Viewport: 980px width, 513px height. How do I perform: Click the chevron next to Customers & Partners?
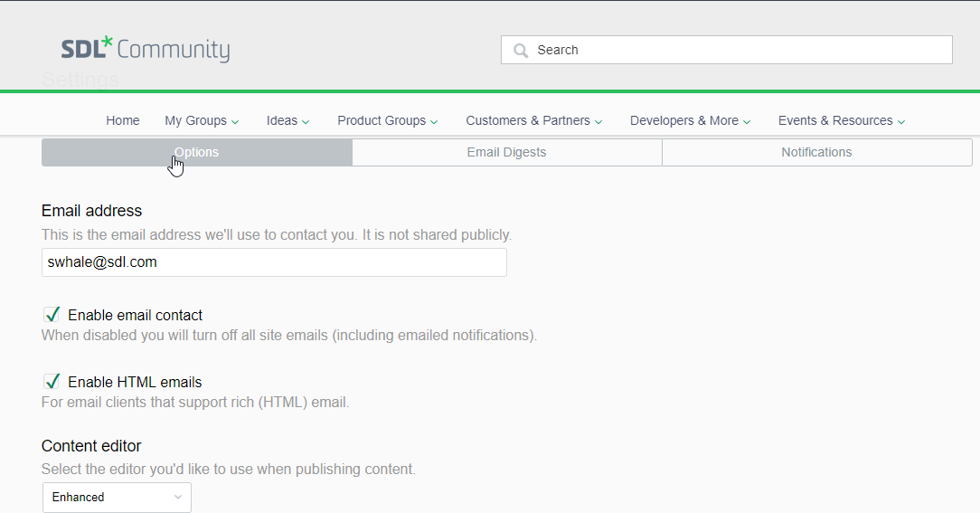598,121
